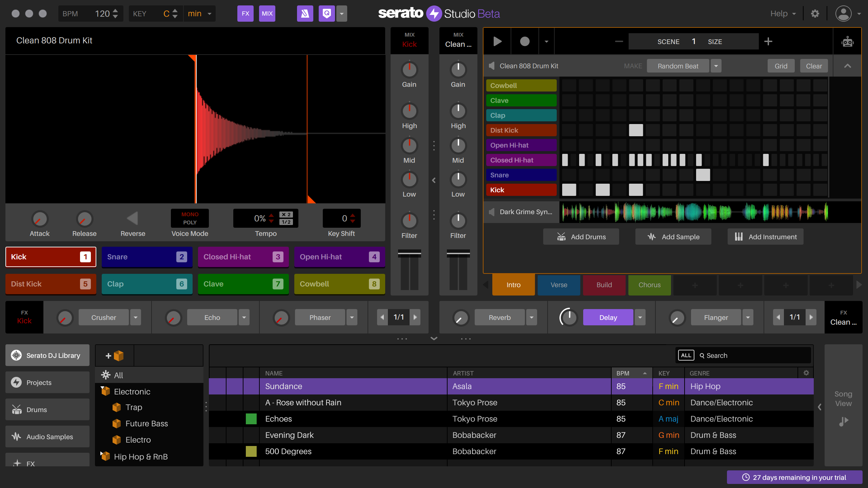Click Add Instrument to load an instrument
This screenshot has height=488, width=868.
(x=765, y=237)
